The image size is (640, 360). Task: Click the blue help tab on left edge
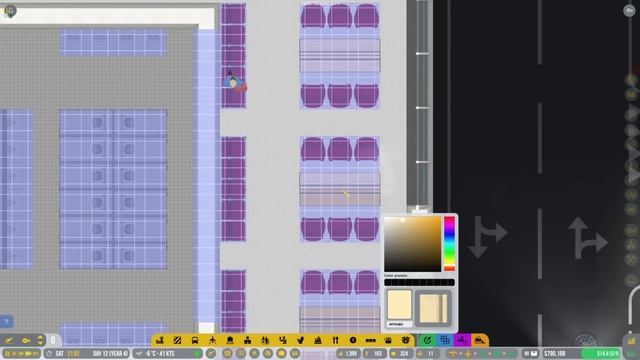coord(6,322)
